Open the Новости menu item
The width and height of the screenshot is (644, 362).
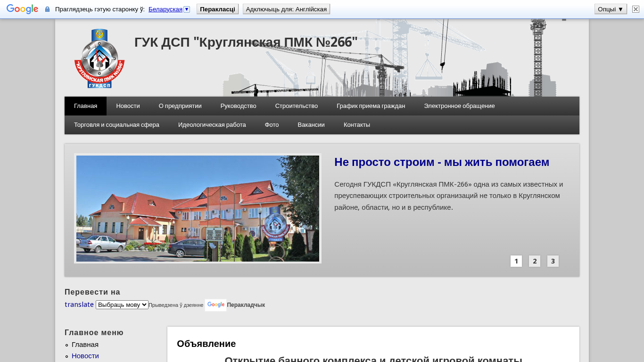tap(128, 106)
